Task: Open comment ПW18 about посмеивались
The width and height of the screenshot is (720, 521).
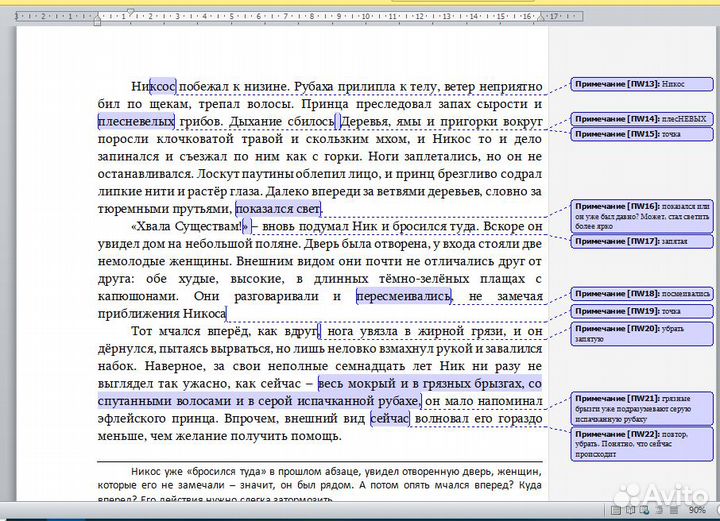Action: tap(642, 294)
